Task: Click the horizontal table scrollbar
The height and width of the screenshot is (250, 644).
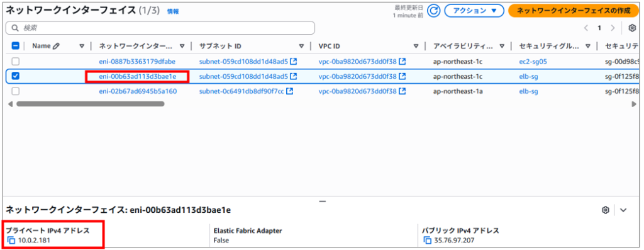Action: coord(91,104)
